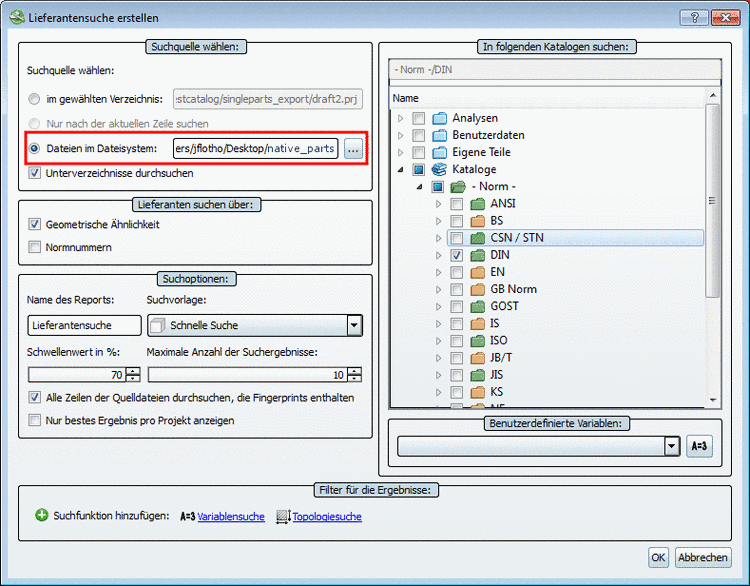Click the JIS folder icon
Viewport: 750px width, 586px height.
[x=477, y=375]
